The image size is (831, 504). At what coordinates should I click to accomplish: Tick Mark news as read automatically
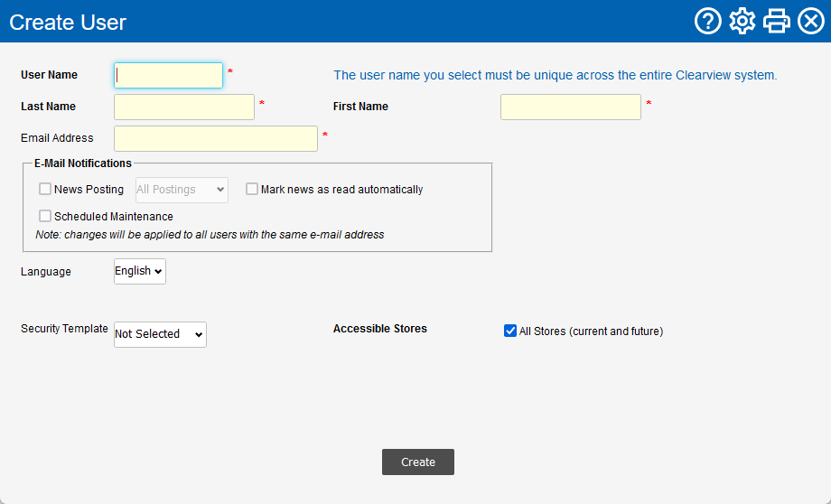tap(252, 190)
